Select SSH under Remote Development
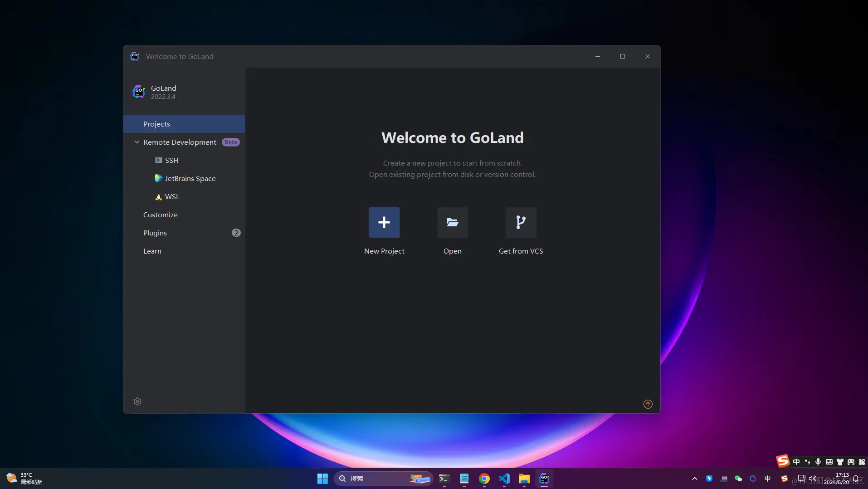The image size is (868, 489). [x=184, y=160]
